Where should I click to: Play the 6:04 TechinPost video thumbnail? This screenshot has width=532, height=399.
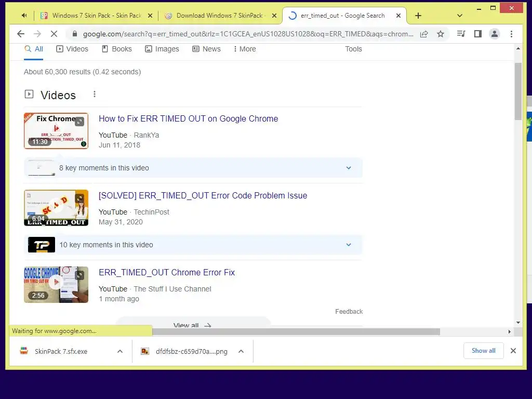coord(56,208)
